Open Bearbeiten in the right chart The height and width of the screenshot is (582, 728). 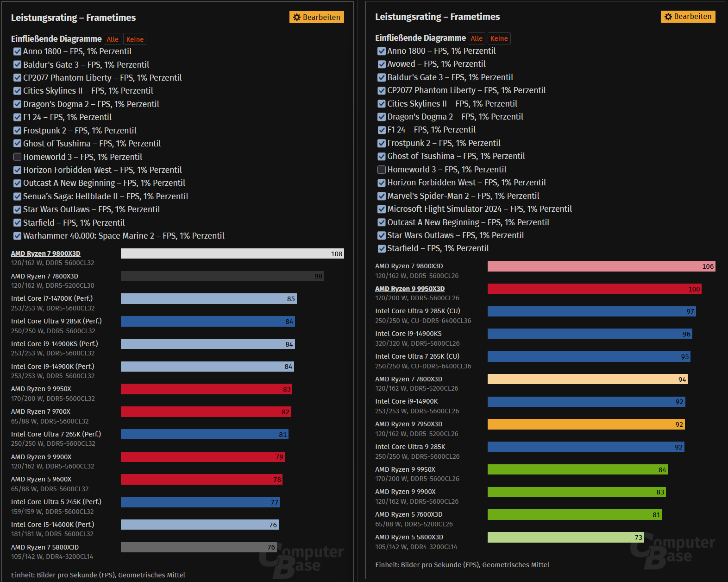coord(688,17)
